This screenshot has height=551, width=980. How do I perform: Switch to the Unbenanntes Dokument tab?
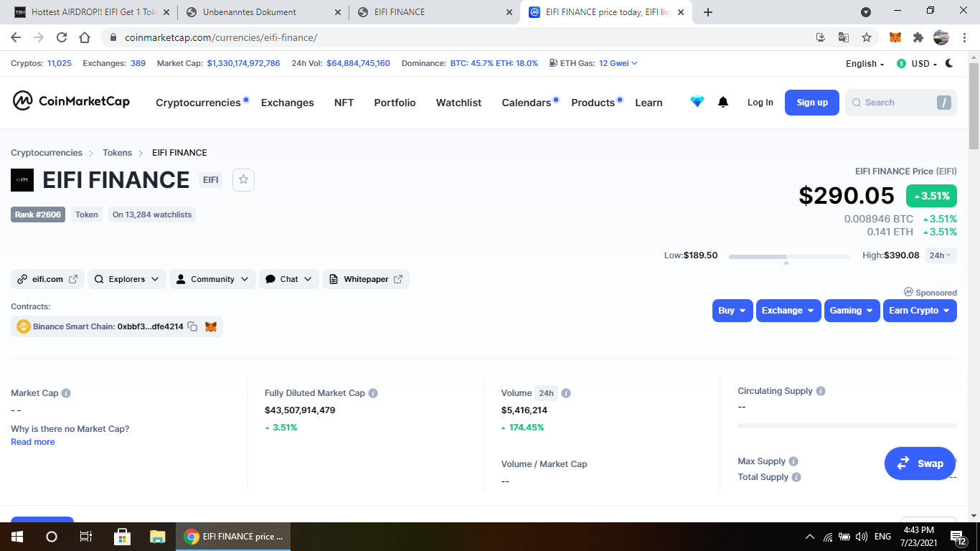pos(263,12)
